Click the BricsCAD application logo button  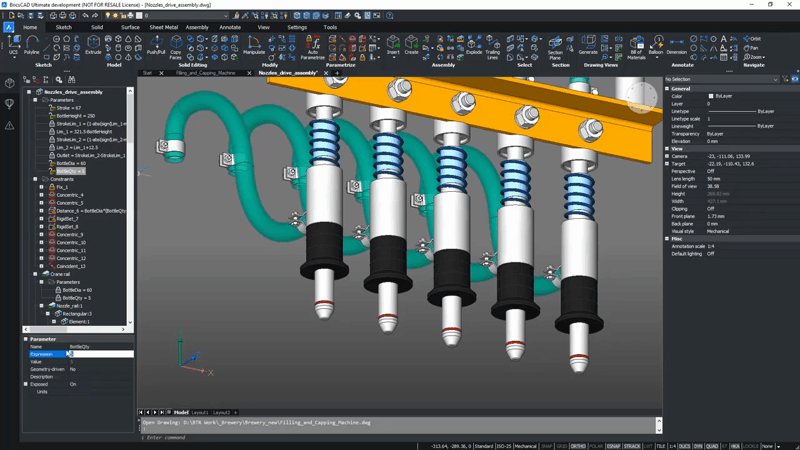pos(9,27)
